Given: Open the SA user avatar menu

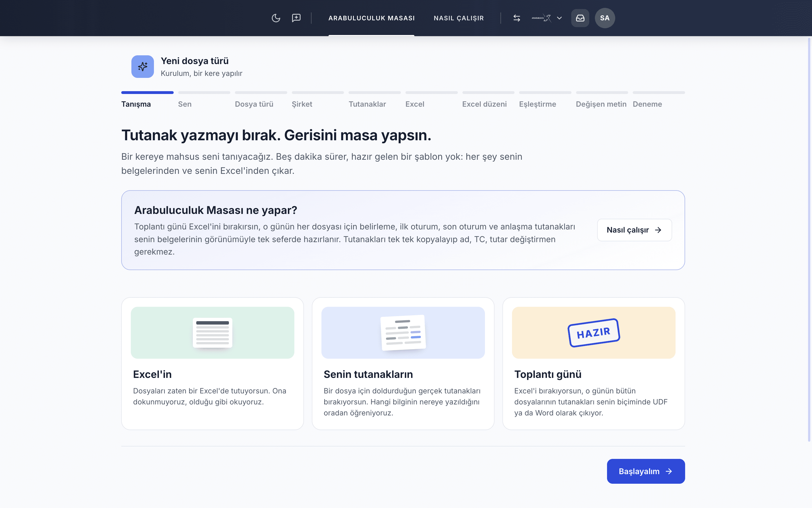Looking at the screenshot, I should tap(605, 18).
